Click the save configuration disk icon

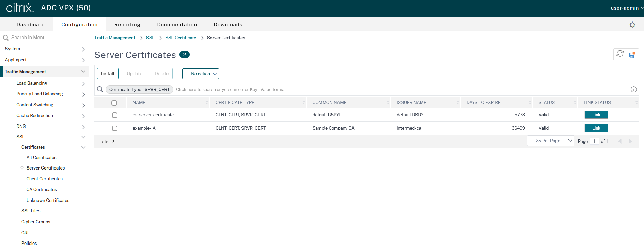(x=632, y=55)
